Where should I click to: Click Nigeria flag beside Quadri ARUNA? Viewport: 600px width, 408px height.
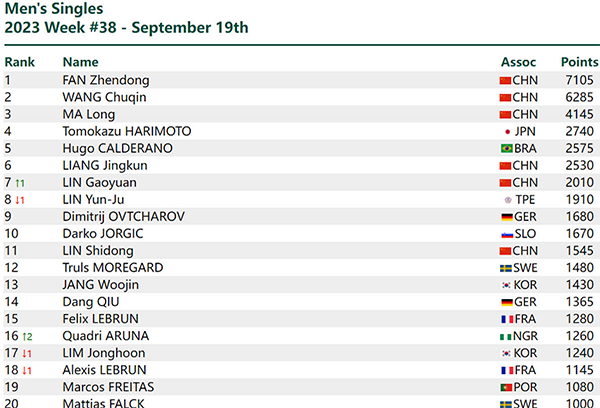tap(505, 337)
